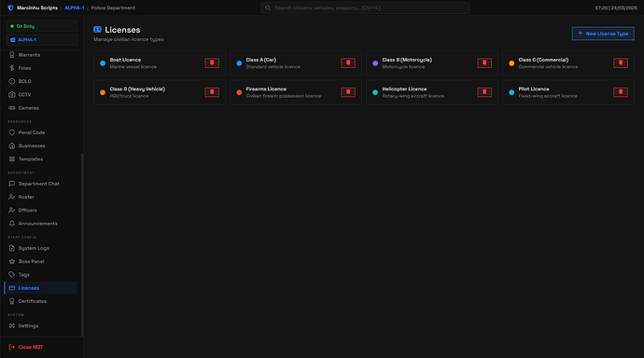Create a New License Type
The width and height of the screenshot is (644, 358).
tap(603, 34)
